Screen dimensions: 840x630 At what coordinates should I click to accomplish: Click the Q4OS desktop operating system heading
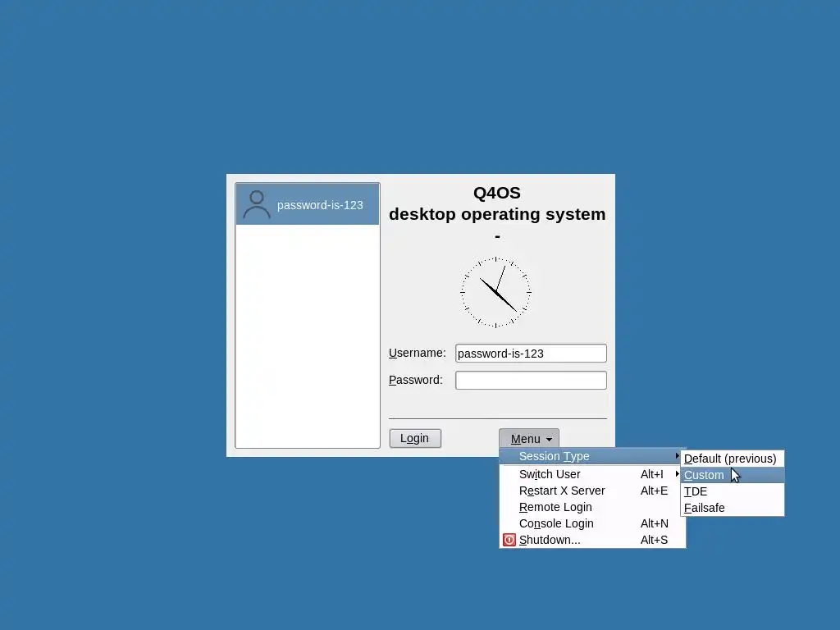pyautogui.click(x=497, y=203)
